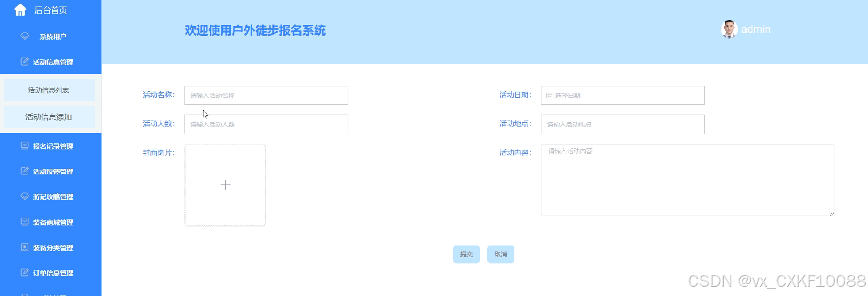Click the icon next to 装备分类管理
Screen dimensions: 868x296
pos(24,247)
